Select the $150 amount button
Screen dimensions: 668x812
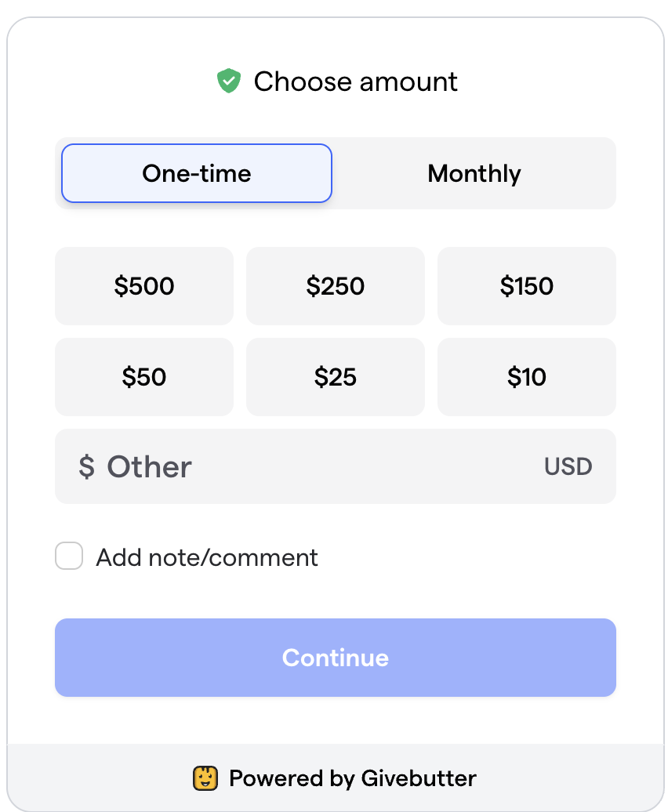[x=527, y=286]
